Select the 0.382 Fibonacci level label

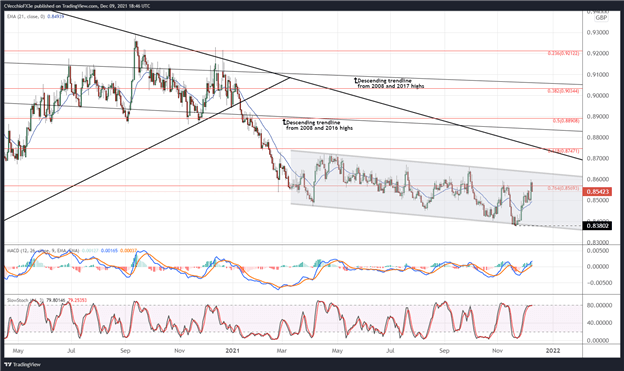(563, 91)
